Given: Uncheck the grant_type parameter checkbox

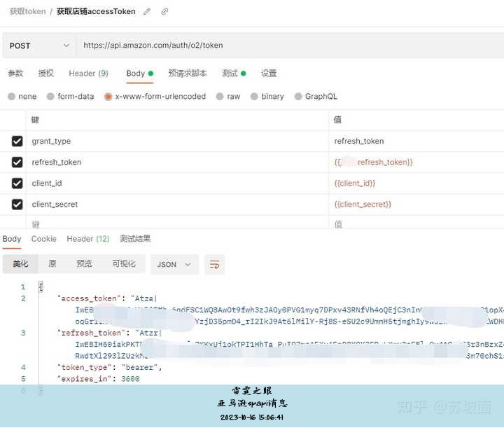Looking at the screenshot, I should pyautogui.click(x=17, y=141).
